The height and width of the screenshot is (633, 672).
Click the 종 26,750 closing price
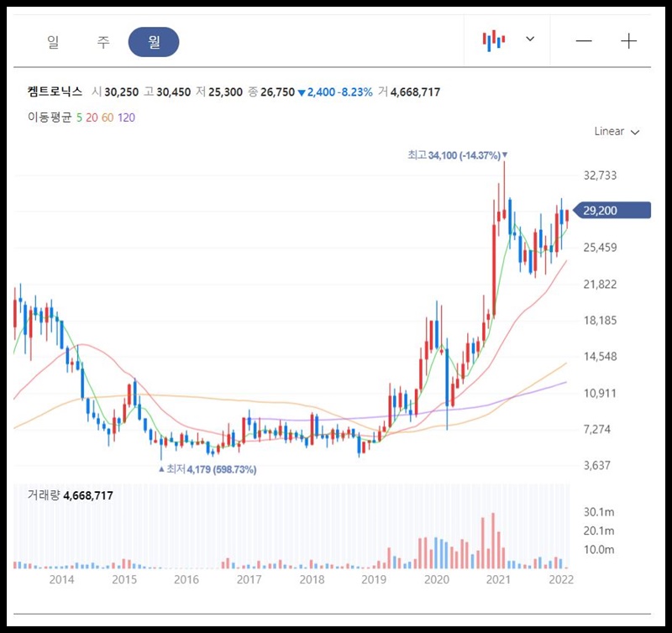coord(271,92)
